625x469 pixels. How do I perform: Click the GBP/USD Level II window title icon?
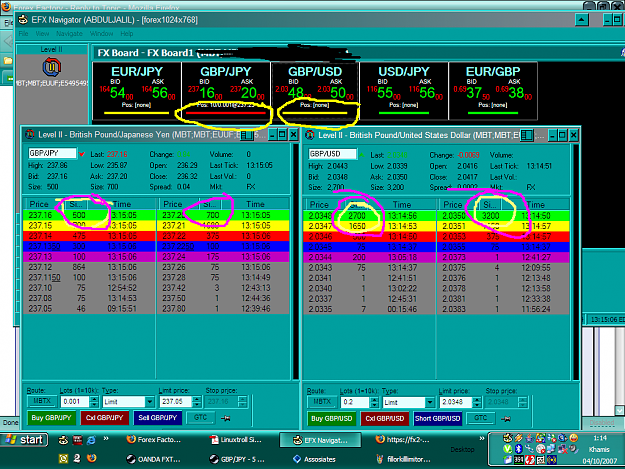pyautogui.click(x=310, y=135)
